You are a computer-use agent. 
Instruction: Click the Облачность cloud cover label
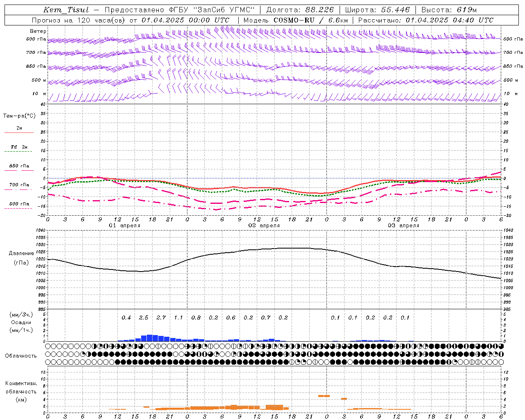21,356
